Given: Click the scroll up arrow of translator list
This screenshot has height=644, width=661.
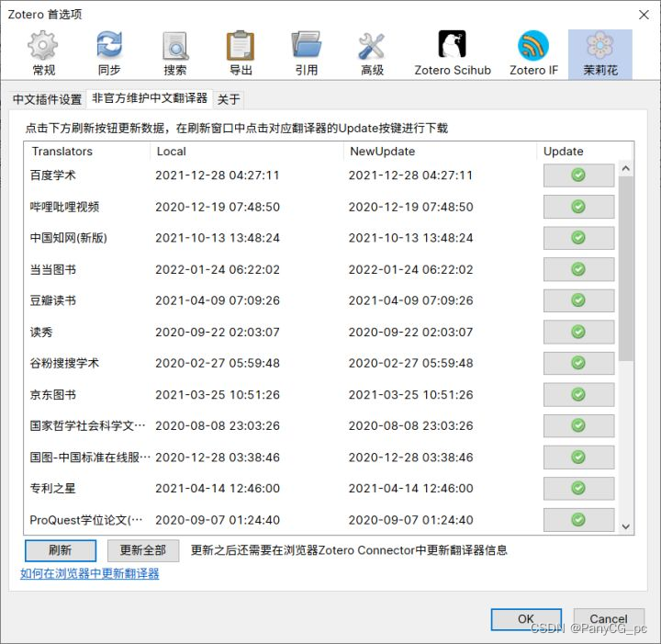Looking at the screenshot, I should coord(625,169).
